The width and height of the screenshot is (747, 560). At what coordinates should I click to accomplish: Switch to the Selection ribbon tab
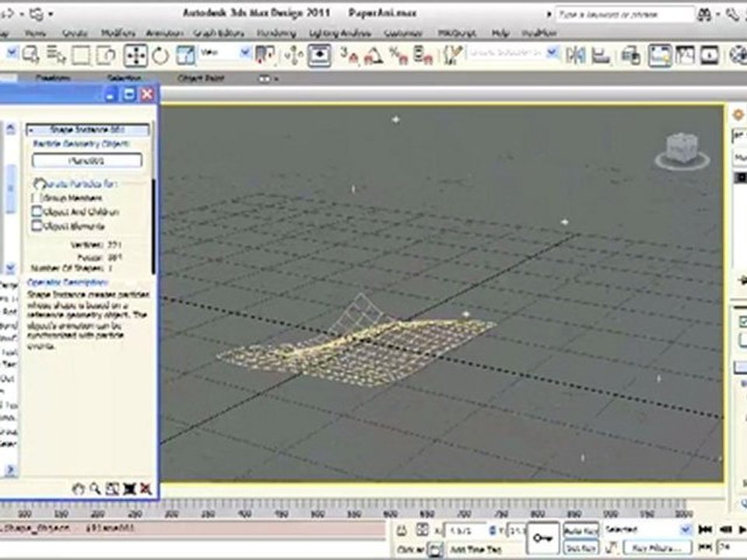[x=124, y=78]
